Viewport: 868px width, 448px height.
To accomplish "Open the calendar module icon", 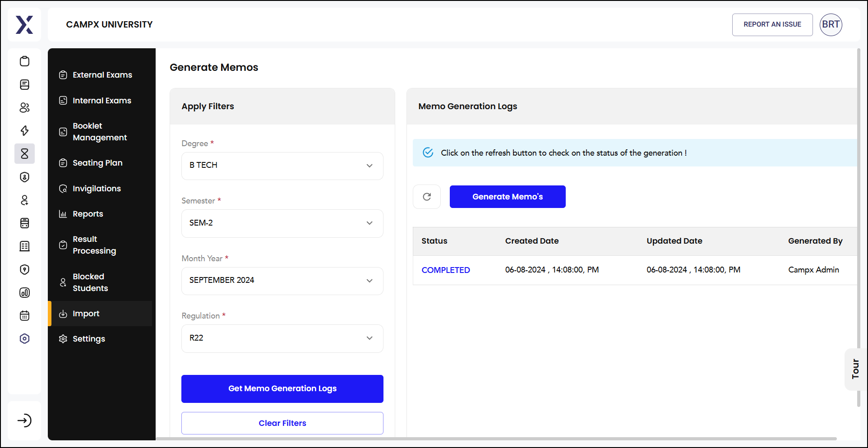I will [x=25, y=315].
